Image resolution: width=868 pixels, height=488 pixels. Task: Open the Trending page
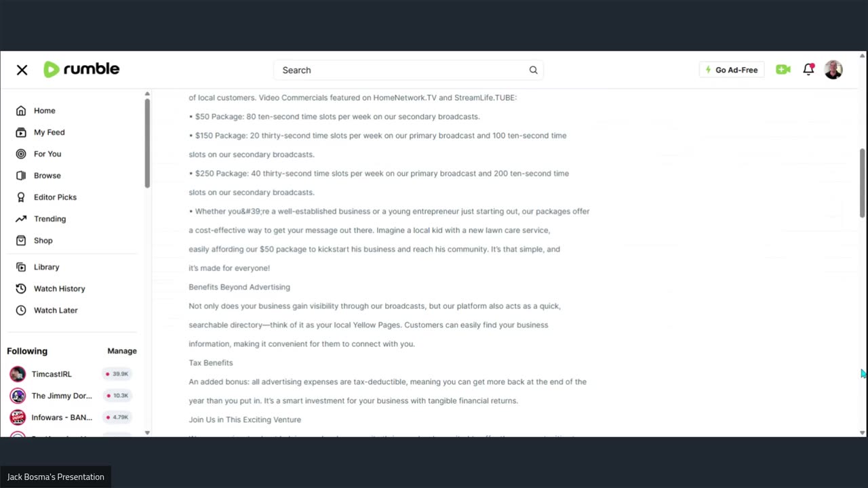(50, 219)
